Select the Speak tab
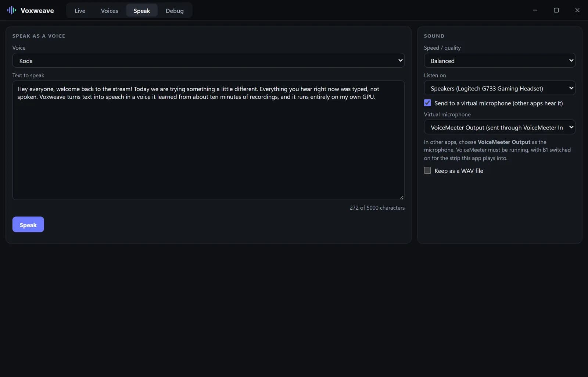The height and width of the screenshot is (377, 588). coord(142,11)
